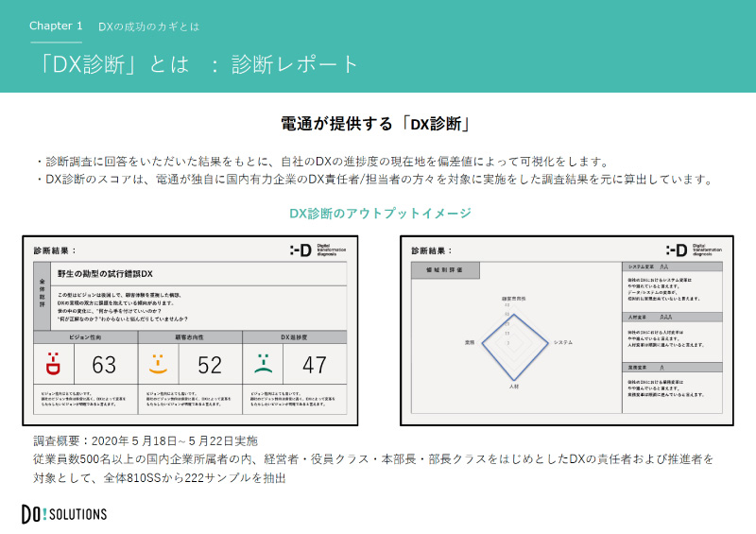Click the title '「DX診断」とは ： 診断レポート'

point(198,64)
